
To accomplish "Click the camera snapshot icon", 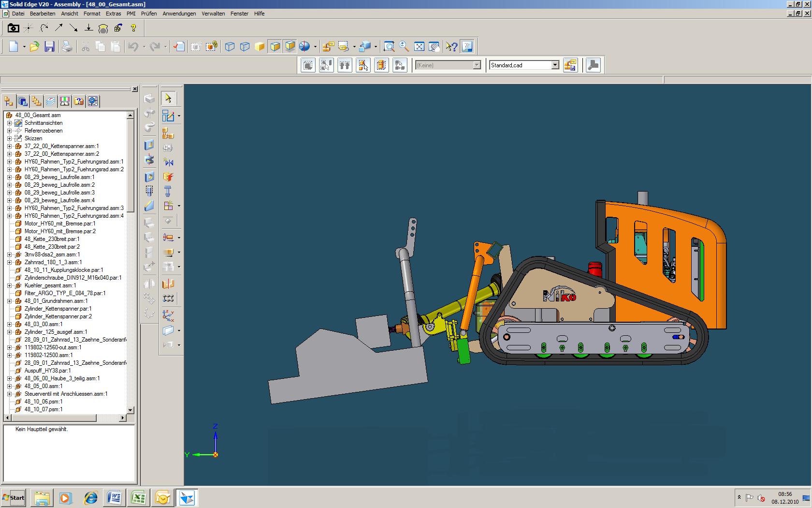I will click(x=14, y=28).
